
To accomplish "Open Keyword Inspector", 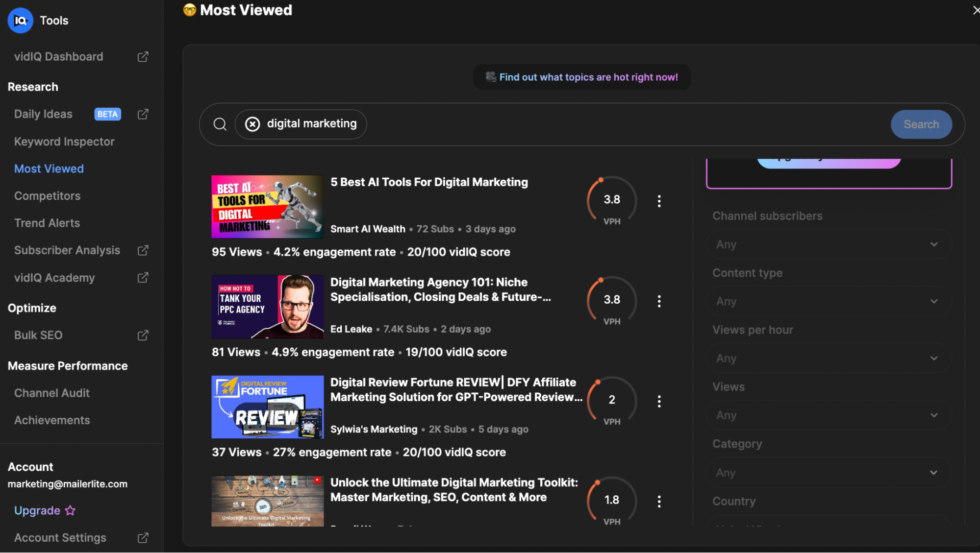I will pyautogui.click(x=64, y=142).
